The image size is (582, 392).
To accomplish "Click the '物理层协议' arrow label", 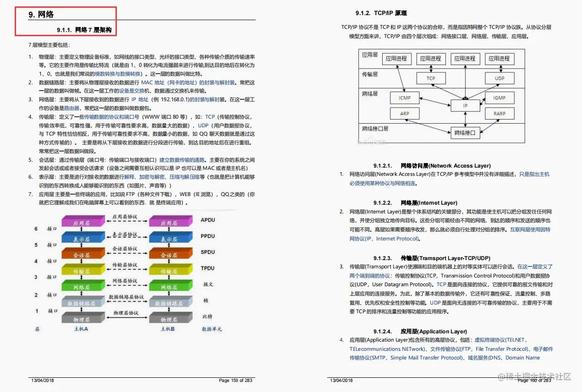I will click(126, 313).
